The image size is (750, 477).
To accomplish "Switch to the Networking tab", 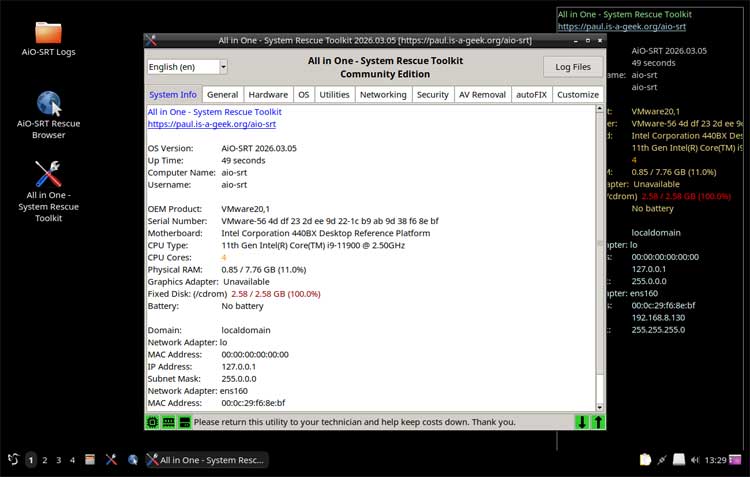I will coord(383,95).
